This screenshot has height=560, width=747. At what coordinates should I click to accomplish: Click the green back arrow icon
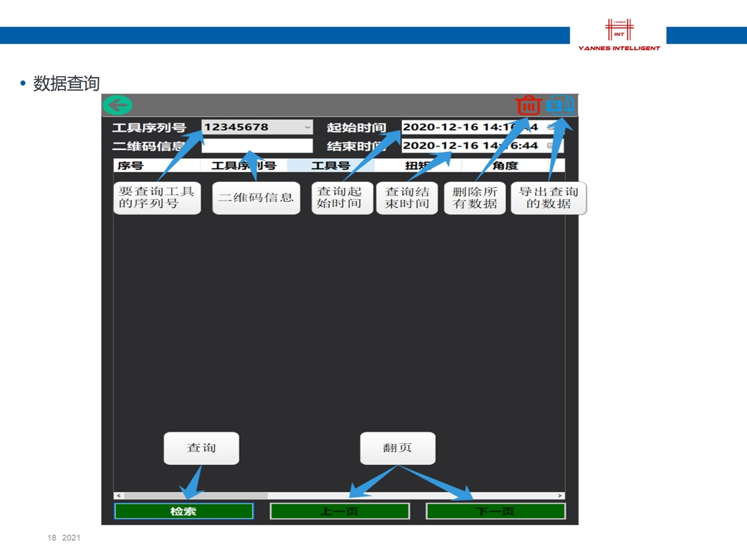117,105
